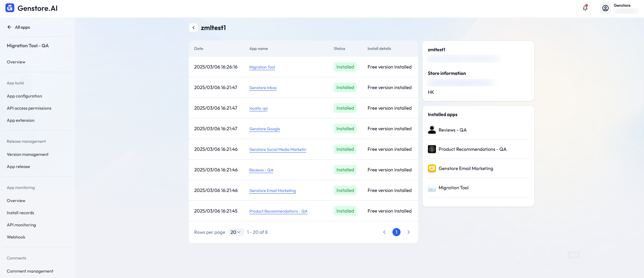644x278 pixels.
Task: Click the Install details column header
Action: click(379, 49)
